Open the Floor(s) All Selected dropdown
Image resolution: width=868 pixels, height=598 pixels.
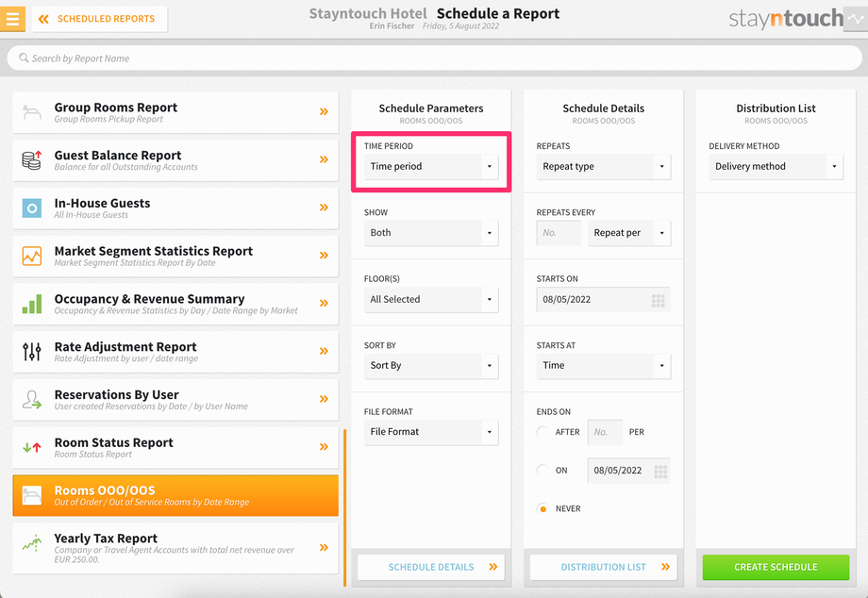431,299
